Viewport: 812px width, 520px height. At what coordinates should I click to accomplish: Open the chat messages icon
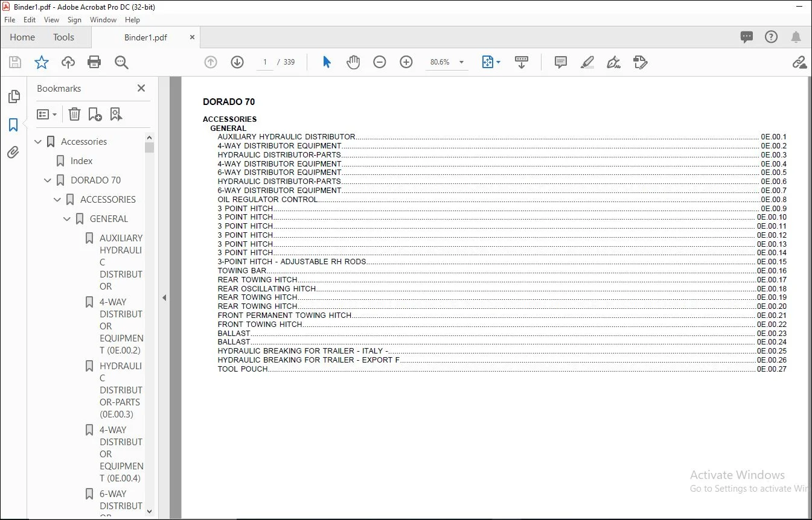tap(747, 37)
